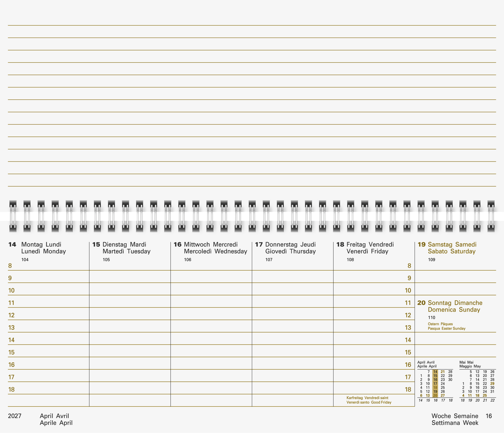
Task: Click the 8 o'clock label on left
Action: click(10, 266)
